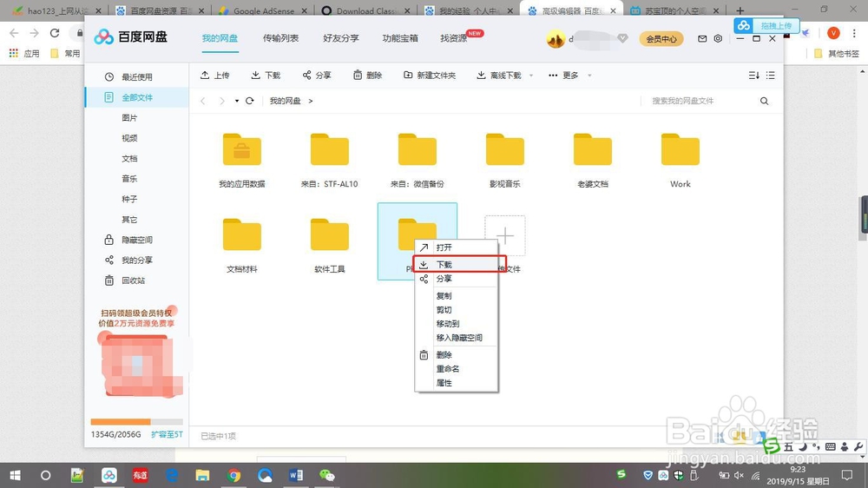
Task: Select the 软件工具 folder
Action: (x=329, y=246)
